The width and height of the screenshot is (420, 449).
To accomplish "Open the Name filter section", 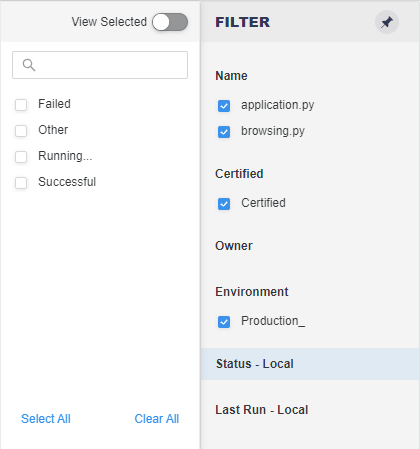I will (x=231, y=76).
